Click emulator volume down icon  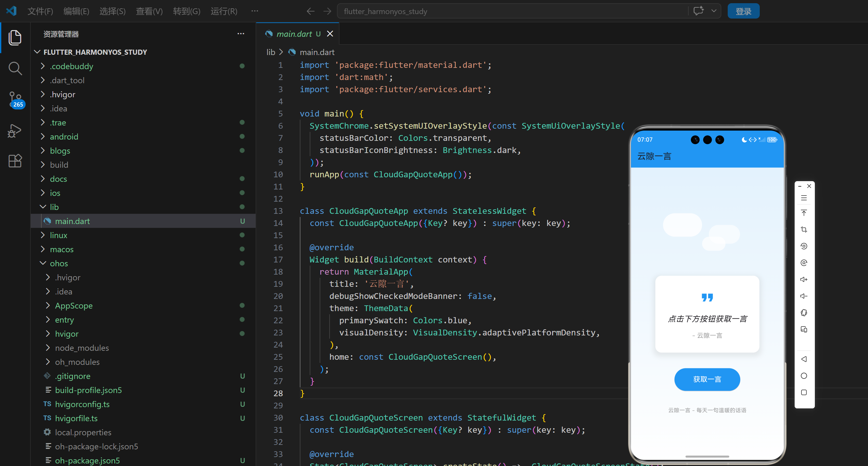(804, 296)
